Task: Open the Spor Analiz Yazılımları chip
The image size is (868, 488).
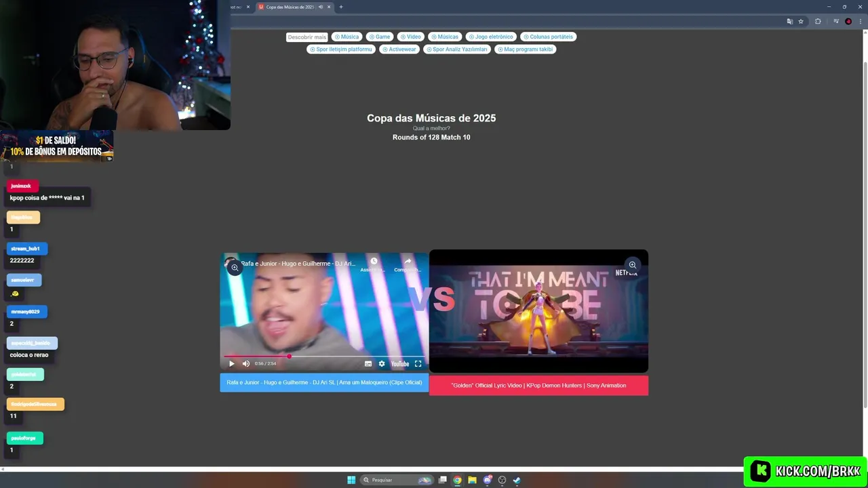Action: coord(456,49)
